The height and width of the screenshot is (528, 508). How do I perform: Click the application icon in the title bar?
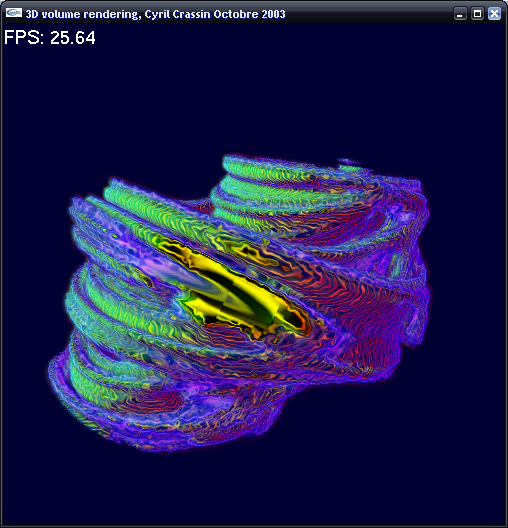(x=14, y=13)
